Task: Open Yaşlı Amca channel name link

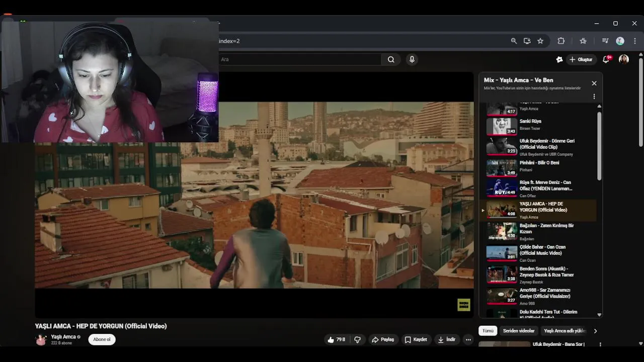Action: (x=63, y=337)
